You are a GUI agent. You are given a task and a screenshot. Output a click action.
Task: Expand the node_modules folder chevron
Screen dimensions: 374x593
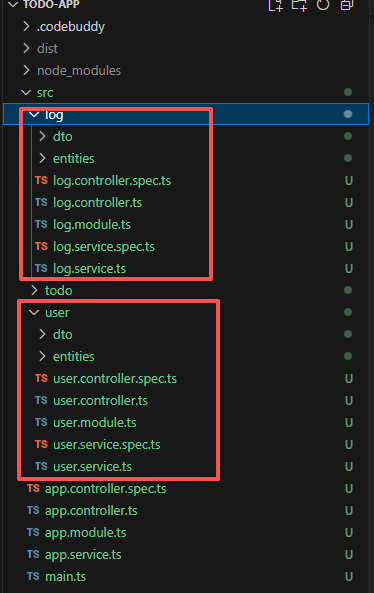(x=26, y=70)
